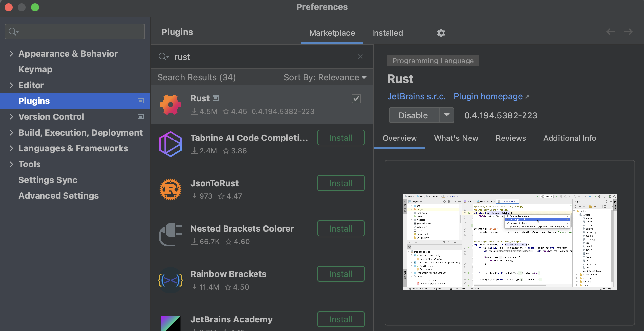Open the Additional Info tab

(x=570, y=138)
